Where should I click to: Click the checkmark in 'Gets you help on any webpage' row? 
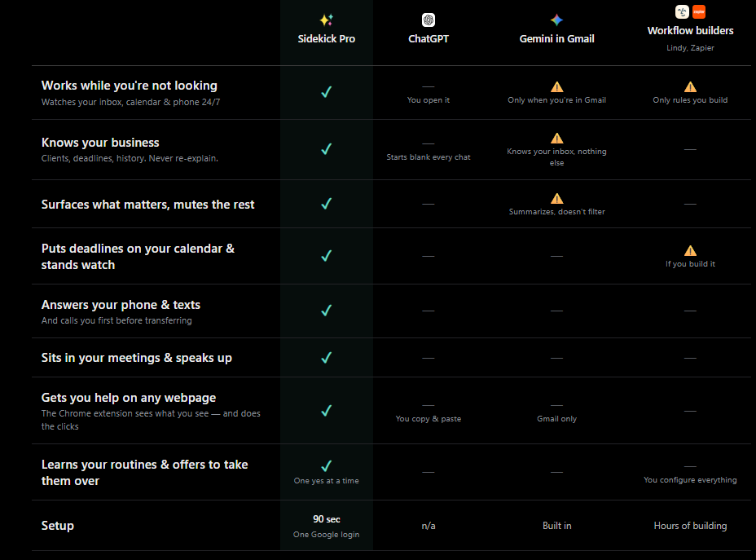point(327,411)
